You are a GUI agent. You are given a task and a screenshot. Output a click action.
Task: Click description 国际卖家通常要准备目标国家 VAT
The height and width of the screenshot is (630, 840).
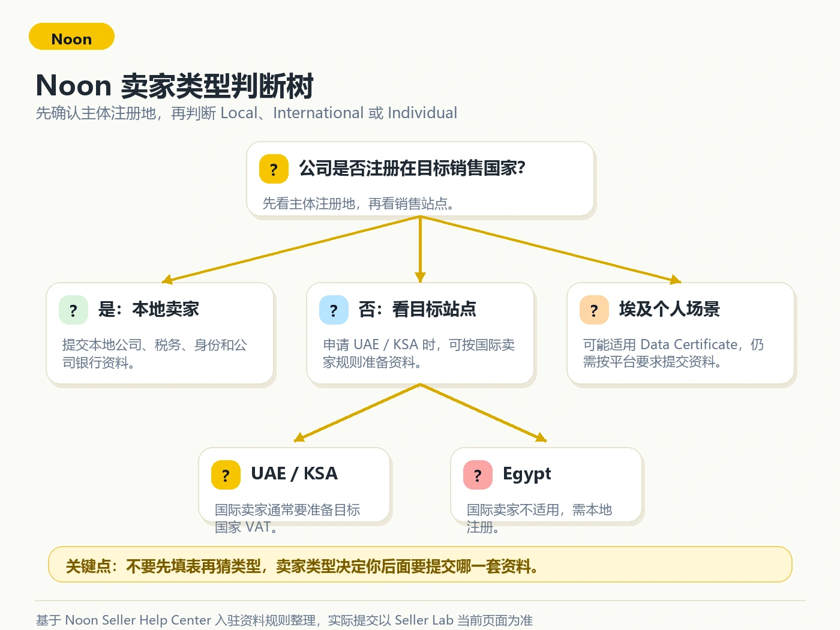click(287, 518)
